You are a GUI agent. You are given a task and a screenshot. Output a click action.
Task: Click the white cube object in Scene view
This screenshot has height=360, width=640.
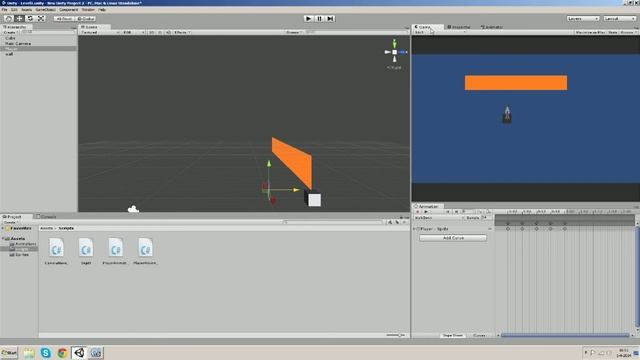click(x=313, y=199)
